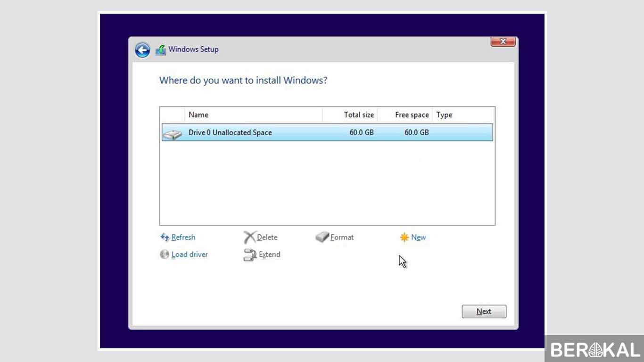Click the Windows Setup title text
The image size is (644, 362).
pyautogui.click(x=193, y=49)
